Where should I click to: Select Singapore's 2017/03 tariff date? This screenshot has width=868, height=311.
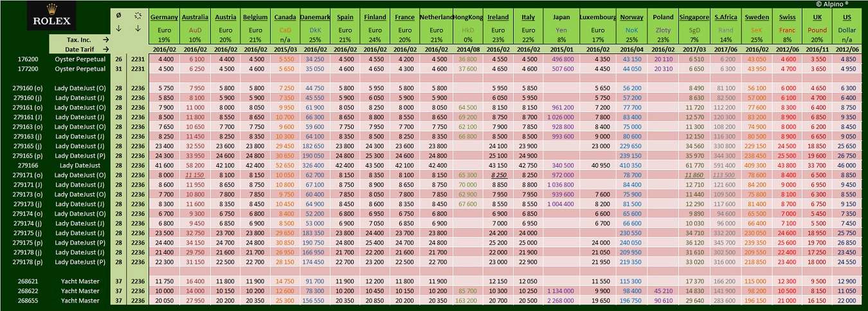click(694, 49)
